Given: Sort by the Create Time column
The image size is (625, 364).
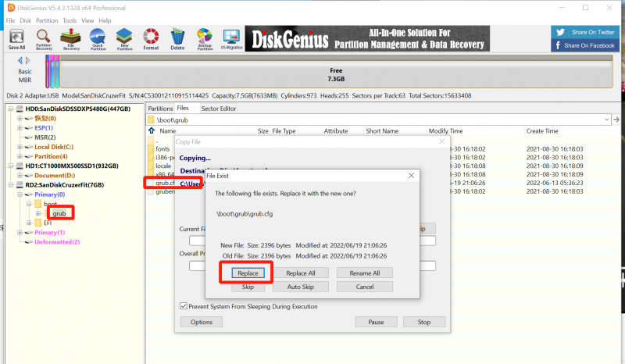Looking at the screenshot, I should tap(542, 130).
